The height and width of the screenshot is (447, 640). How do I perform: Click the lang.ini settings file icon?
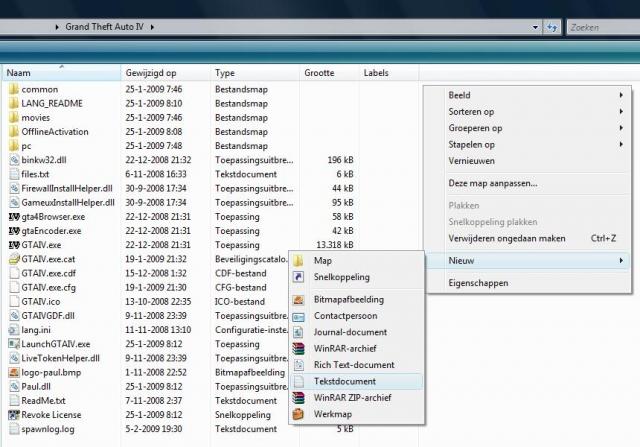[14, 330]
